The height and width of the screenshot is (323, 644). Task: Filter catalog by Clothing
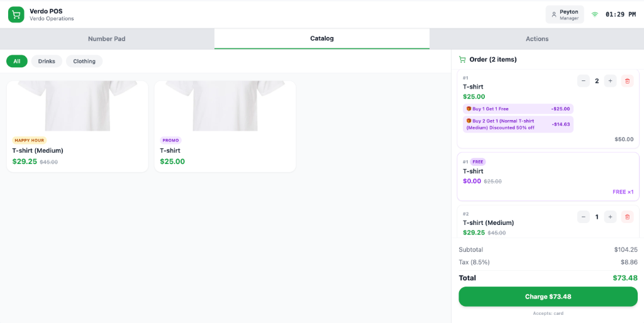(x=84, y=61)
